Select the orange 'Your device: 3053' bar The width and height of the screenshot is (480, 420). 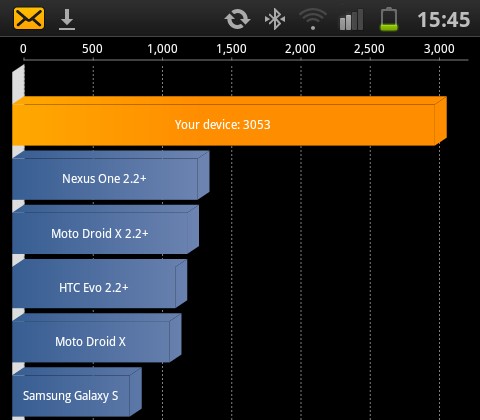pos(230,121)
